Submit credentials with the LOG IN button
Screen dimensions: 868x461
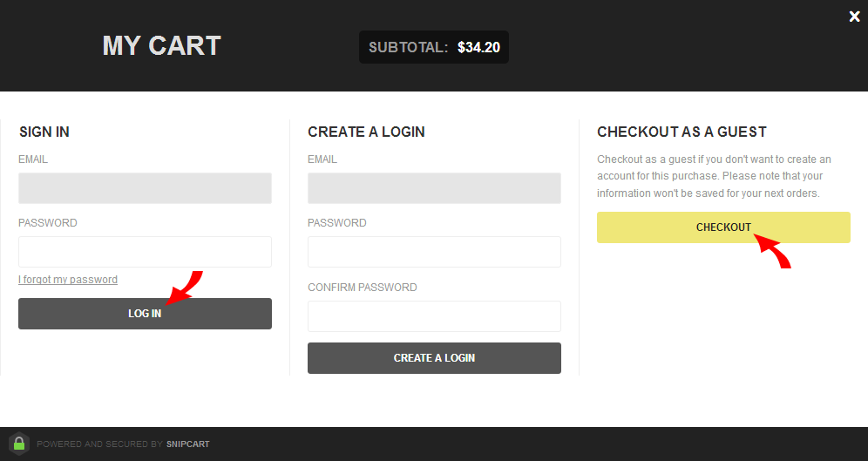[x=145, y=314]
